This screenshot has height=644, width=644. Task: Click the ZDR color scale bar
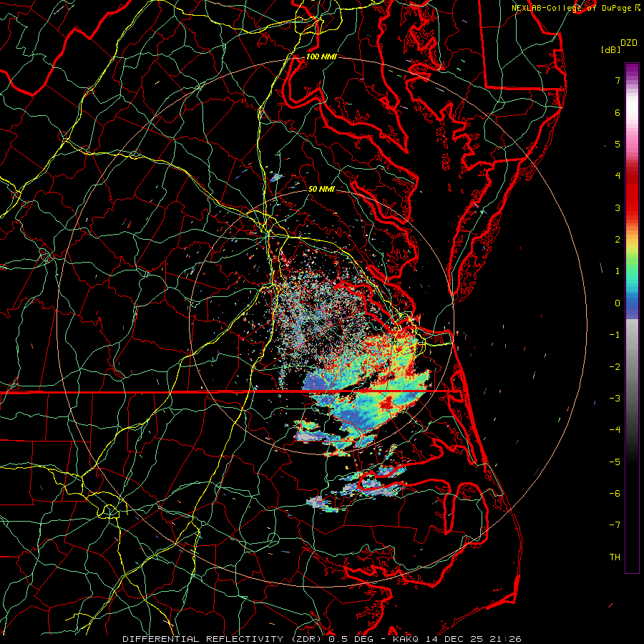click(x=632, y=318)
